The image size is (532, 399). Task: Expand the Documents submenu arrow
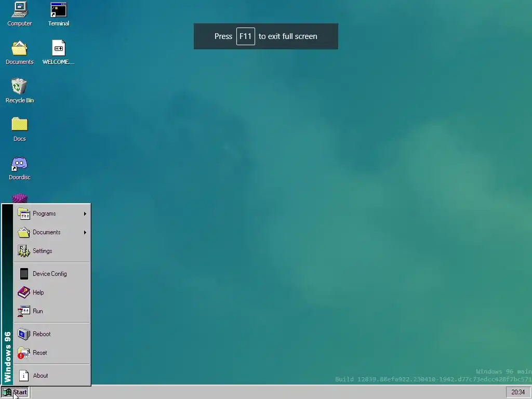click(x=85, y=232)
